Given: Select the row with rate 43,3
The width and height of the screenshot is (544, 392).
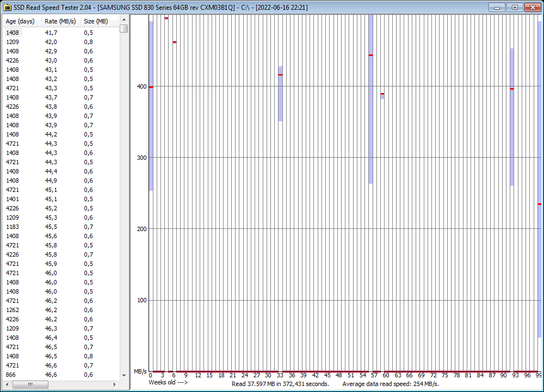Looking at the screenshot, I should (61, 88).
